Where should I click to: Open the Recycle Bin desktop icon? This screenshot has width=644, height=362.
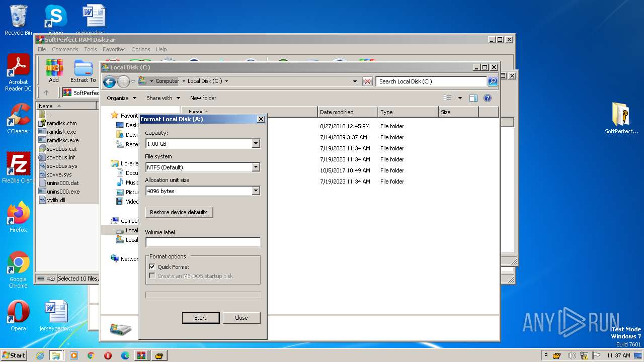pyautogui.click(x=18, y=20)
